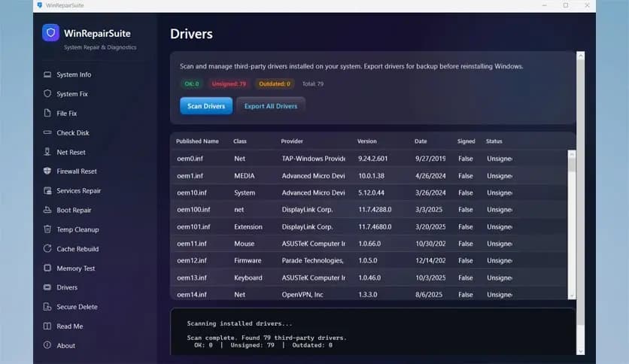
Task: Select the About label in sidebar
Action: pyautogui.click(x=65, y=345)
